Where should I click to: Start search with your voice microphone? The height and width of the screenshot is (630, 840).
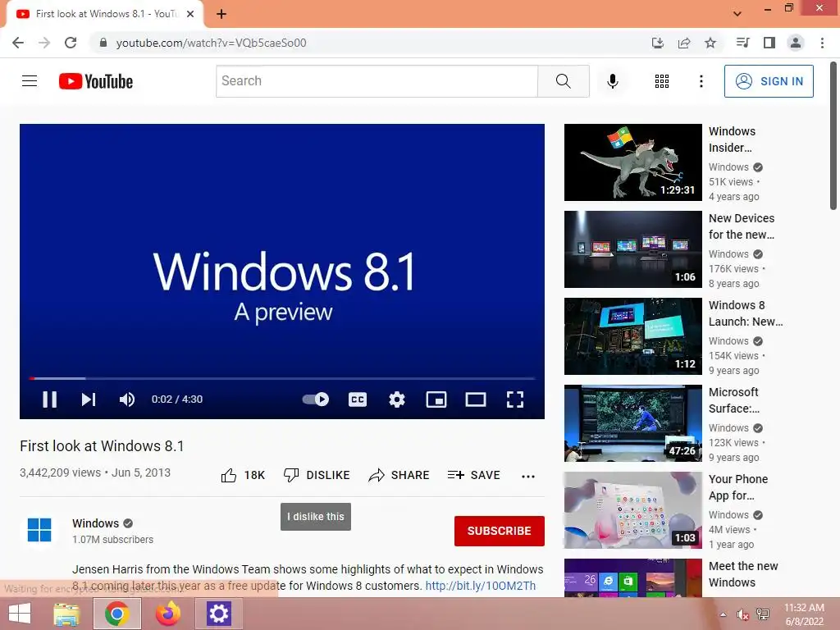612,81
